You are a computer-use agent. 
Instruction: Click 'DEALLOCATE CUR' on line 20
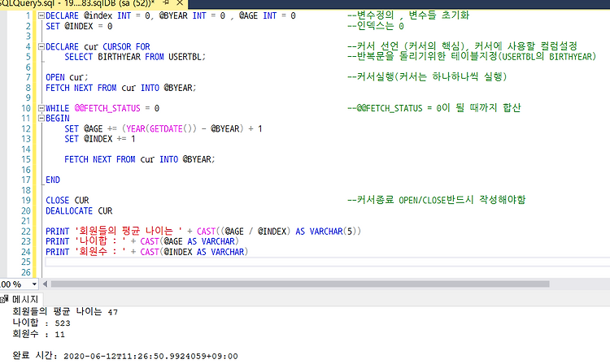coord(79,211)
